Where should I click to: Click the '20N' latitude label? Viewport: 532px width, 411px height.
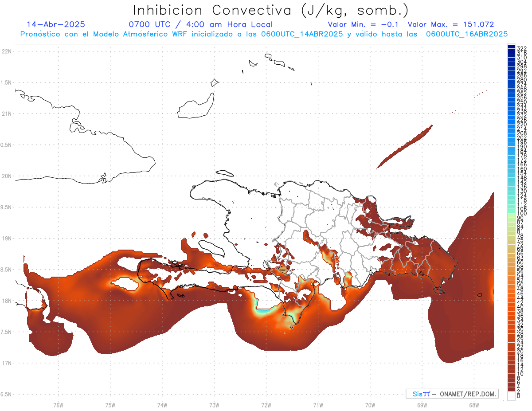click(7, 176)
